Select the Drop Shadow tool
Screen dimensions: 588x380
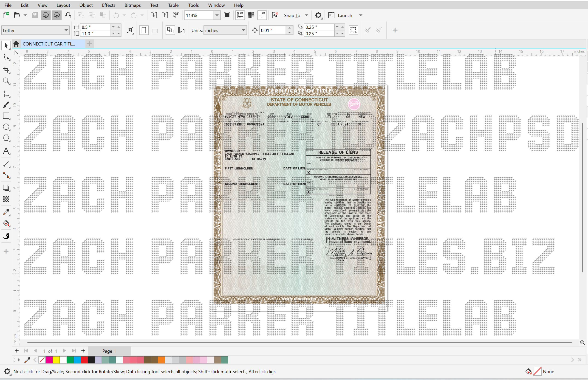pyautogui.click(x=6, y=188)
